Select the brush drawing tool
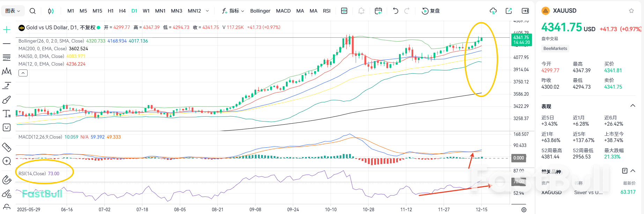 click(x=7, y=100)
